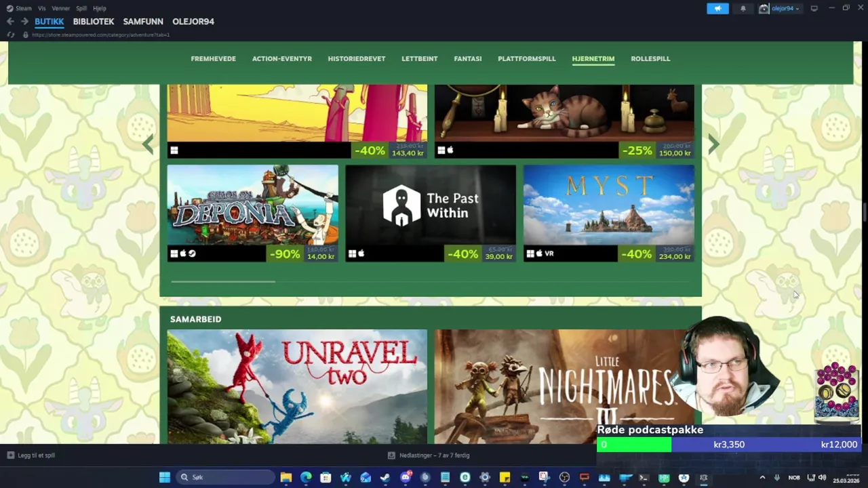Expand the system tray hidden icons chevron

coord(762,477)
